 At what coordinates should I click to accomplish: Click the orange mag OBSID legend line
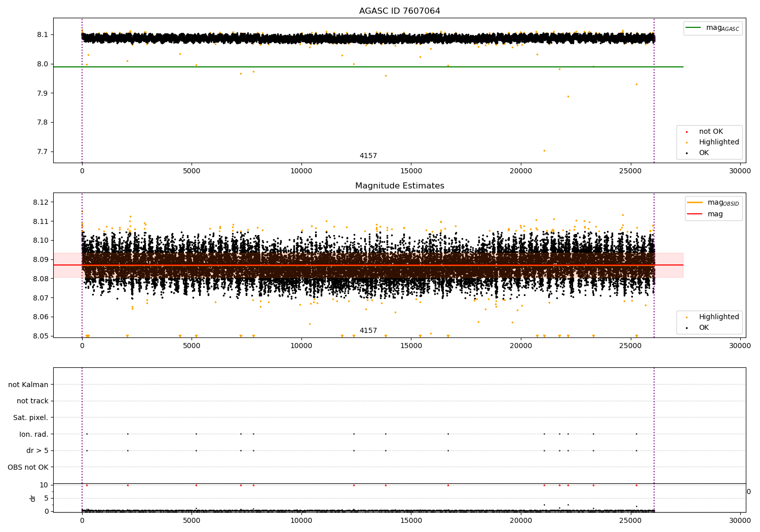(x=695, y=202)
